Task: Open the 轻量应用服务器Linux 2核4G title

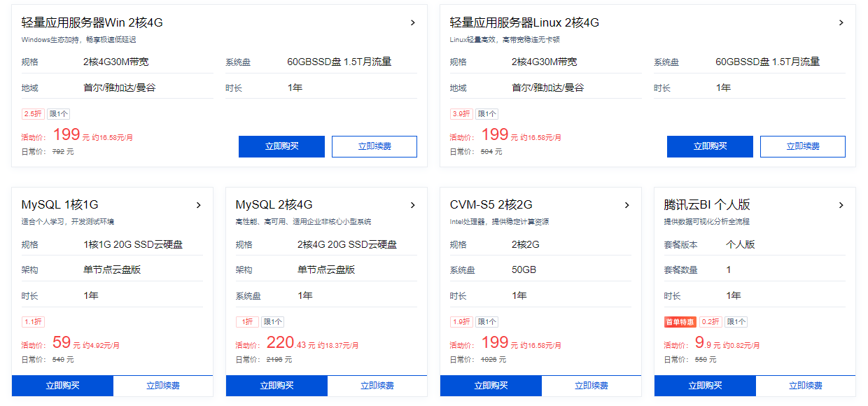Action: click(x=524, y=22)
